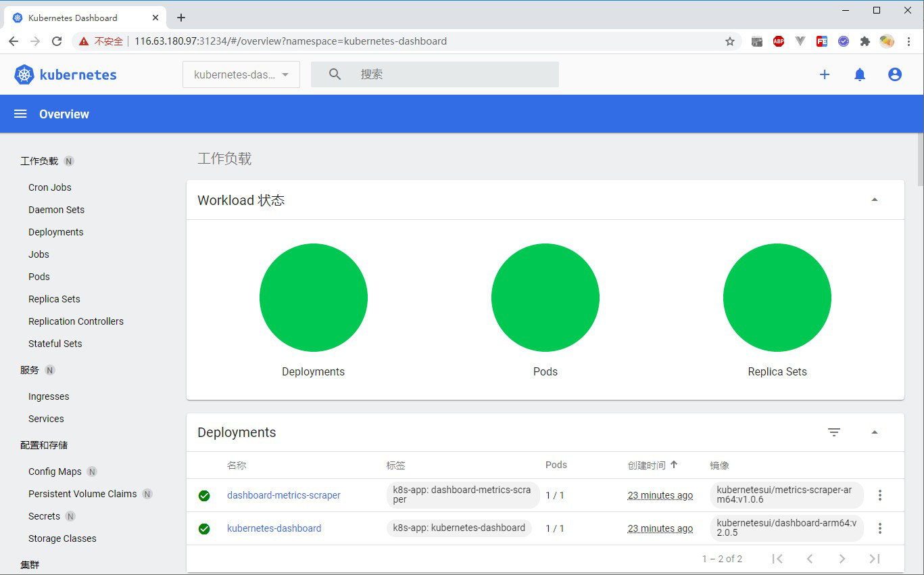
Task: Open the user account icon
Action: [894, 74]
